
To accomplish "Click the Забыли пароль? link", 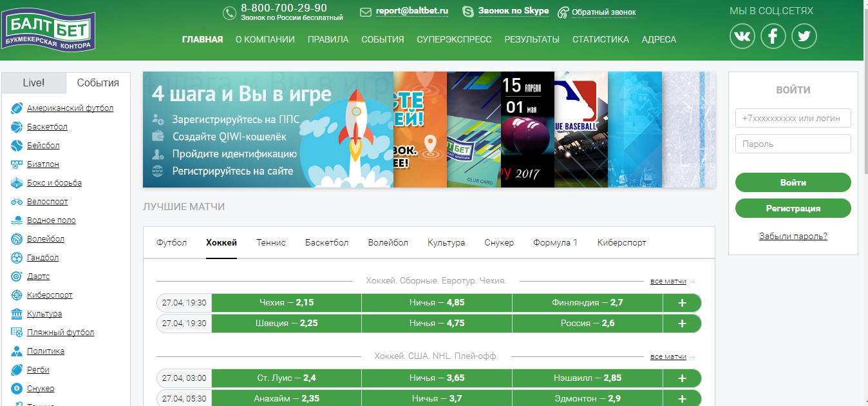I will click(793, 237).
